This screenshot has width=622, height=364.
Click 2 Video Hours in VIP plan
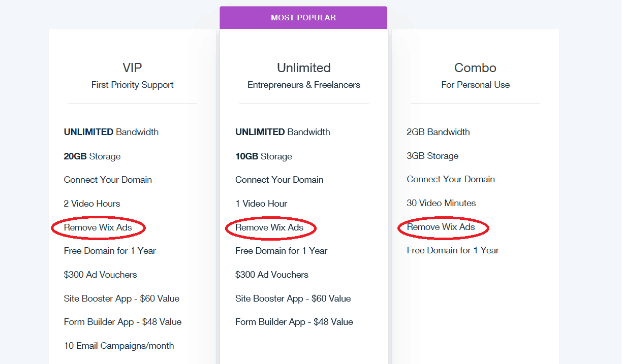[x=92, y=204]
